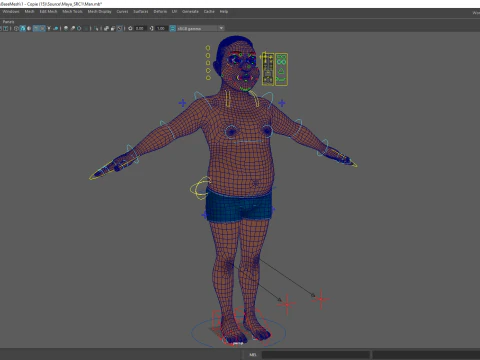This screenshot has height=360, width=480.
Task: Select the yellow triangle control left of head
Action: [x=208, y=70]
